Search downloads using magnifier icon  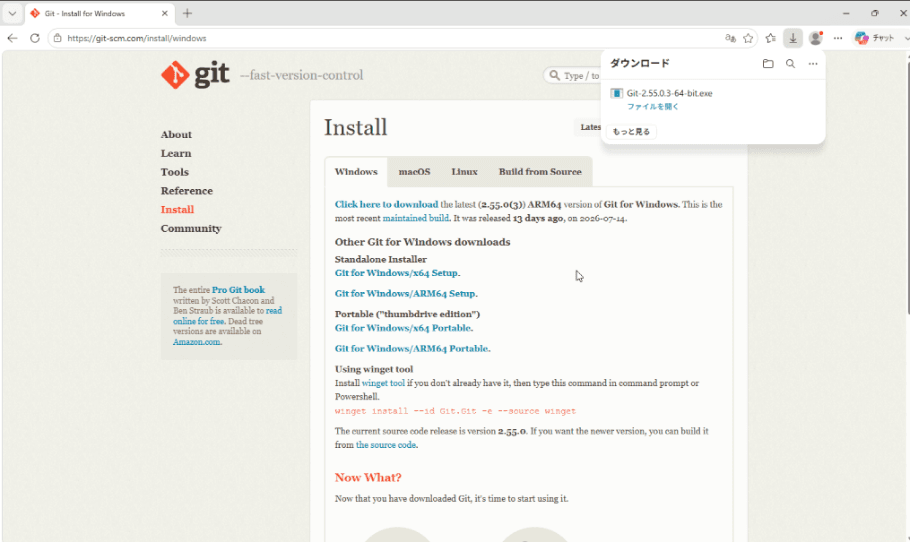[790, 64]
